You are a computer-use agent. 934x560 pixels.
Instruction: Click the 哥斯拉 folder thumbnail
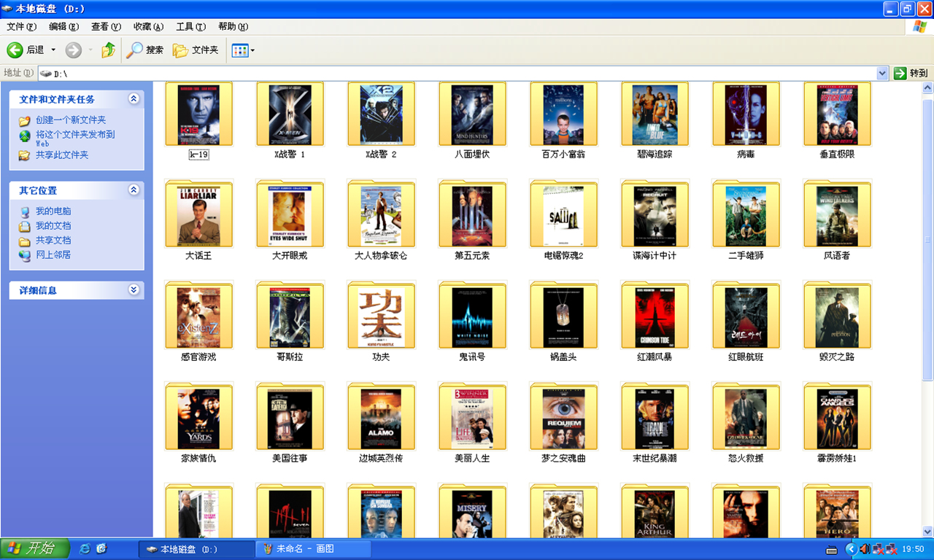(x=290, y=317)
